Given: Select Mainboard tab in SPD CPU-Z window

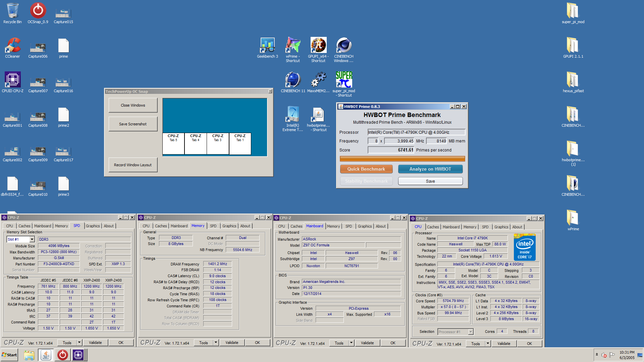Looking at the screenshot, I should click(x=43, y=226).
